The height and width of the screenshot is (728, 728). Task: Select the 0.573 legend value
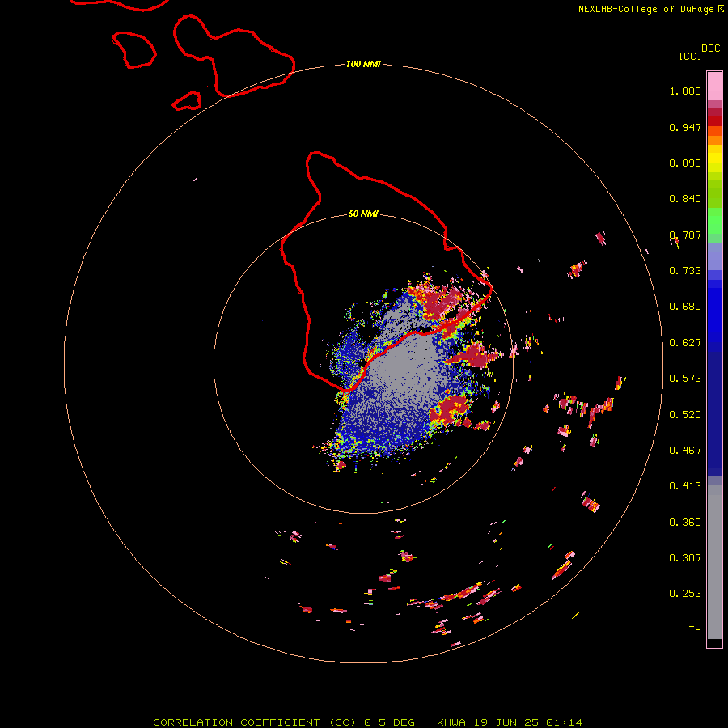(x=685, y=379)
